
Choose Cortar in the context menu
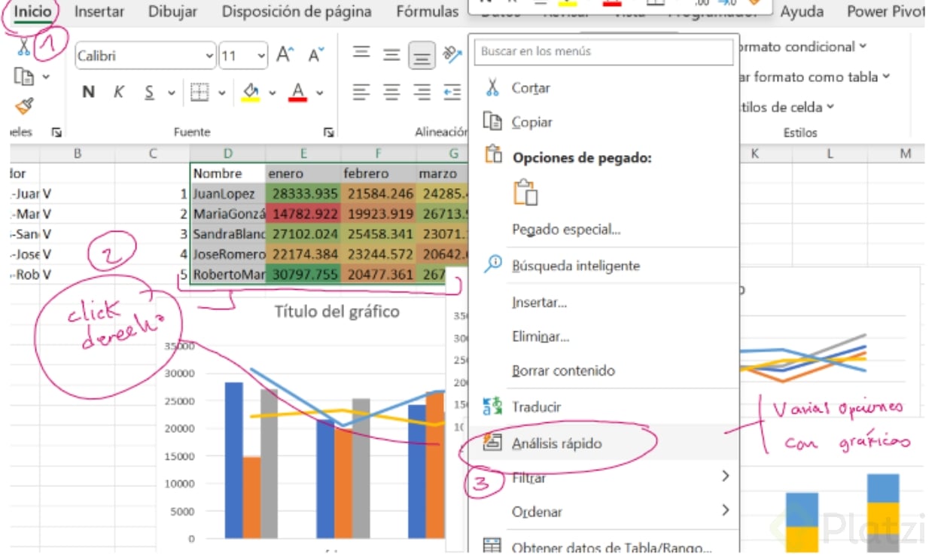(x=603, y=88)
